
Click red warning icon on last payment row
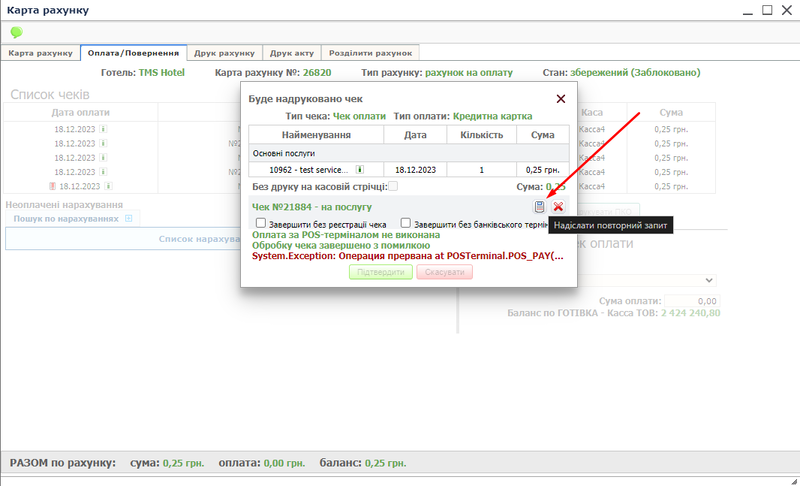click(52, 186)
